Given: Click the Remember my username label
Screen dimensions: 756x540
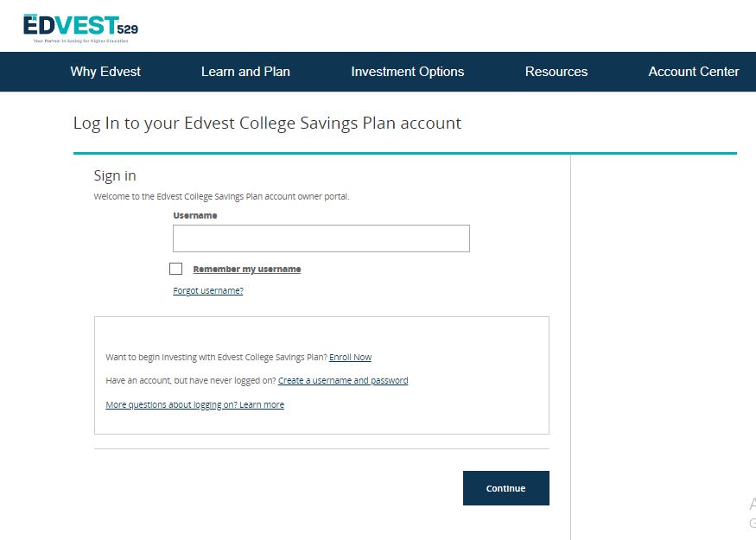Looking at the screenshot, I should [247, 269].
